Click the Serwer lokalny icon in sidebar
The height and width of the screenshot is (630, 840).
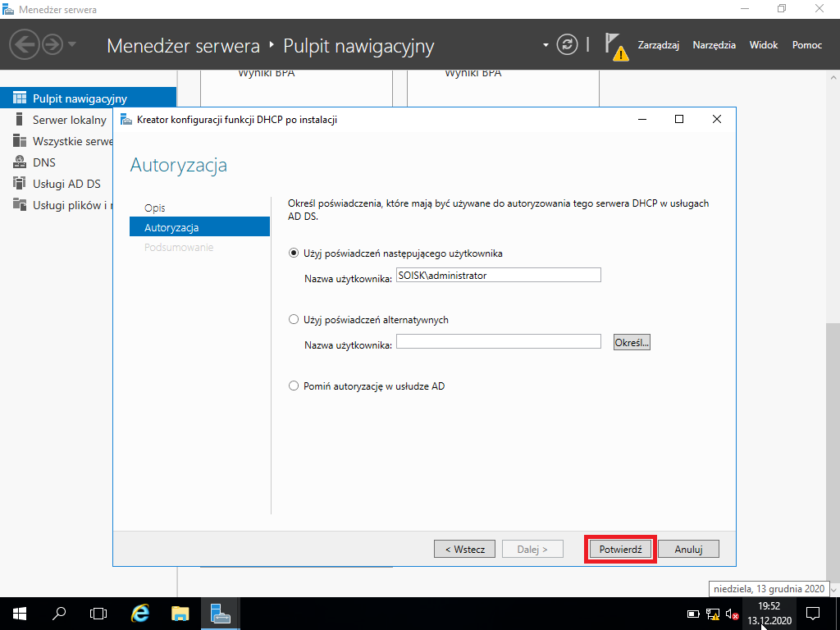(20, 119)
